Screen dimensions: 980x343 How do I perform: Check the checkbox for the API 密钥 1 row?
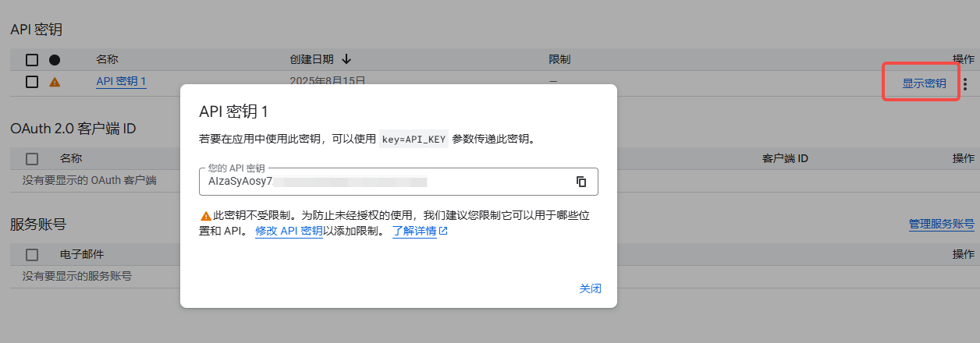point(32,82)
